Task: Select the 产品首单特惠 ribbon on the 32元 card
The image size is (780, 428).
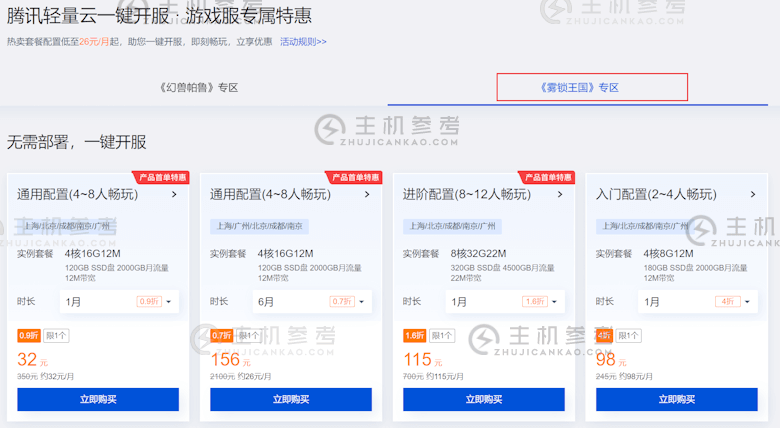Action: click(x=162, y=178)
